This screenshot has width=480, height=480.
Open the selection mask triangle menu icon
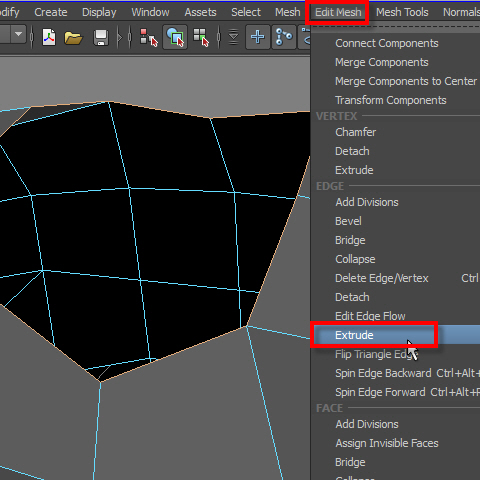point(234,37)
